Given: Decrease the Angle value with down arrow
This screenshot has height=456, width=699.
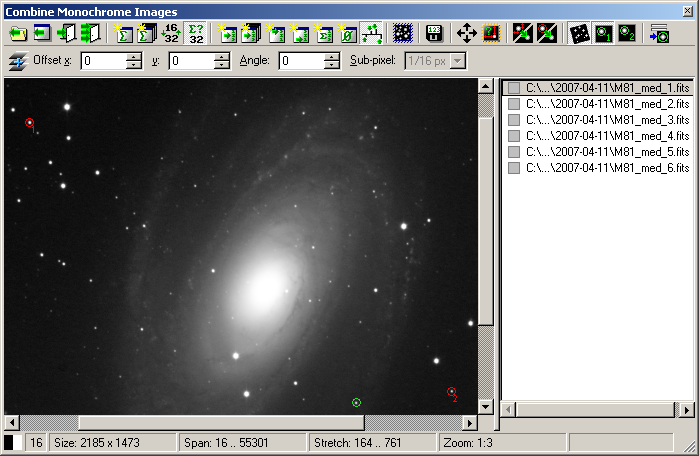Looking at the screenshot, I should 331,65.
